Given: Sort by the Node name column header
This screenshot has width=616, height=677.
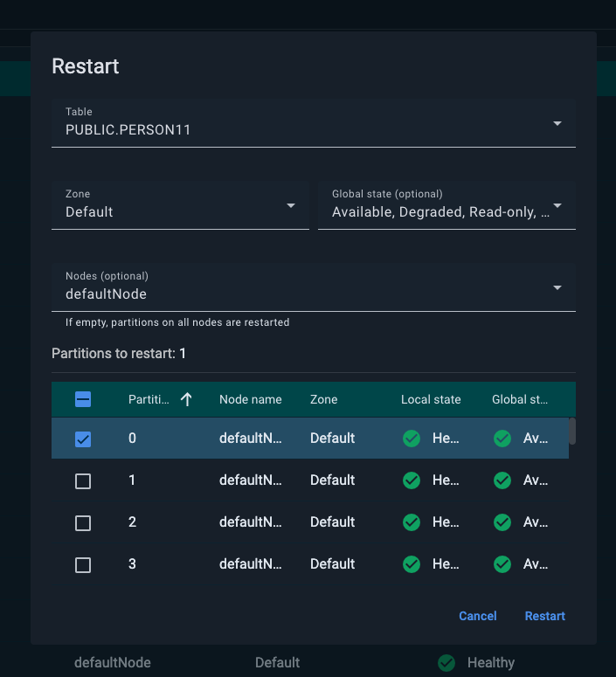Looking at the screenshot, I should click(x=251, y=399).
